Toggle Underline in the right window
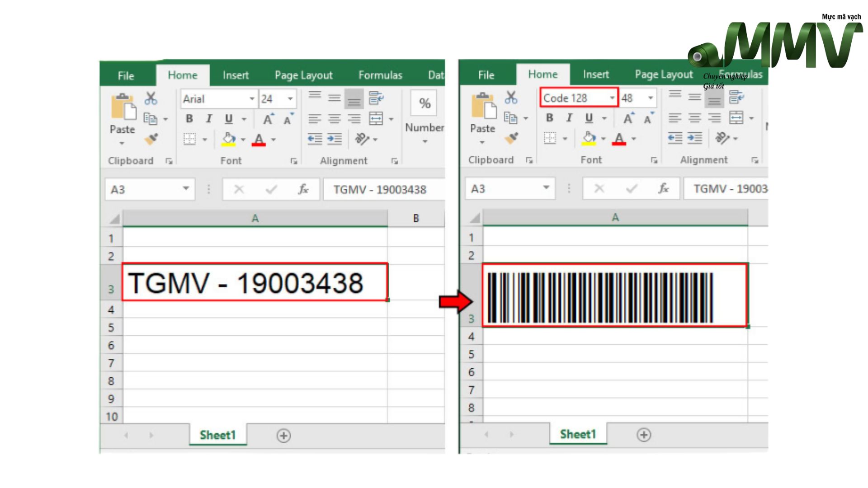 click(x=589, y=118)
